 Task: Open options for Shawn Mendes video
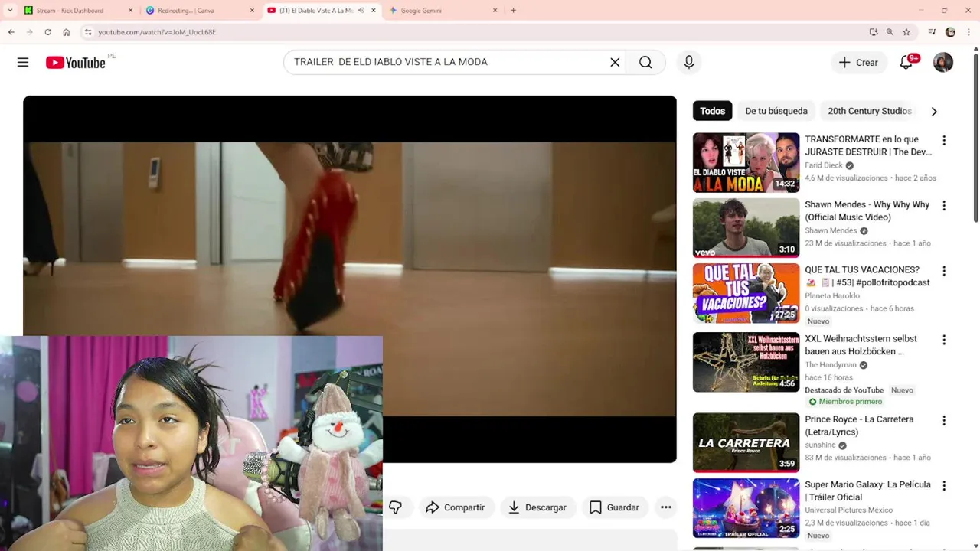coord(944,206)
